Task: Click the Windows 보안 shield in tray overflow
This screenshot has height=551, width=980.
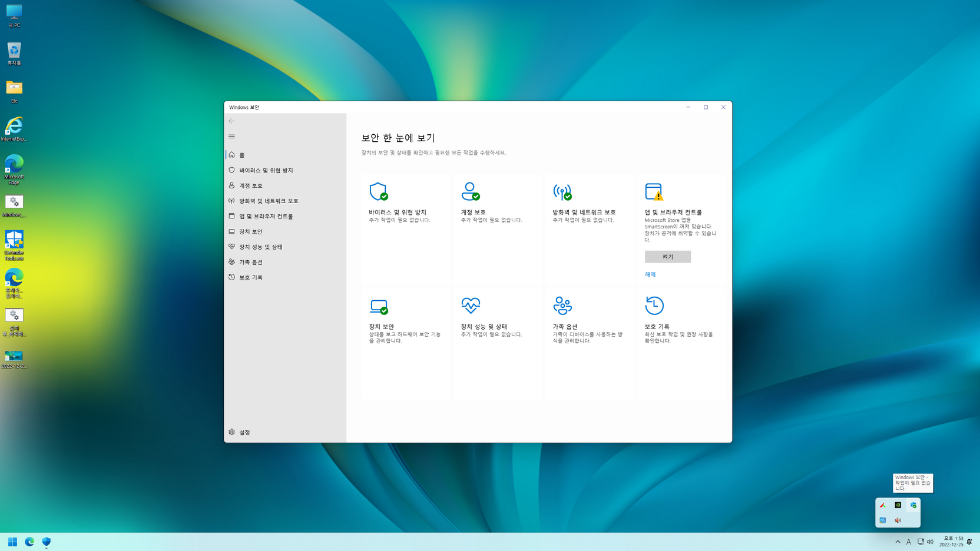Action: click(x=913, y=505)
